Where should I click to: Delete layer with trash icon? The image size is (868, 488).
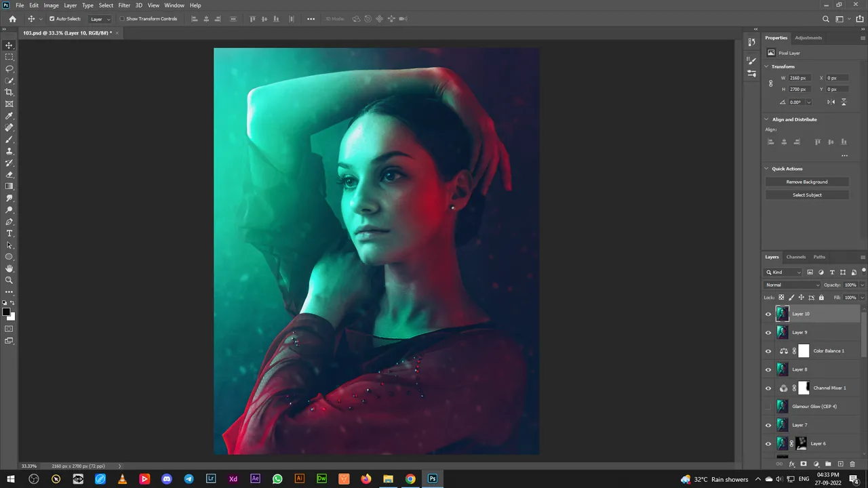(852, 464)
